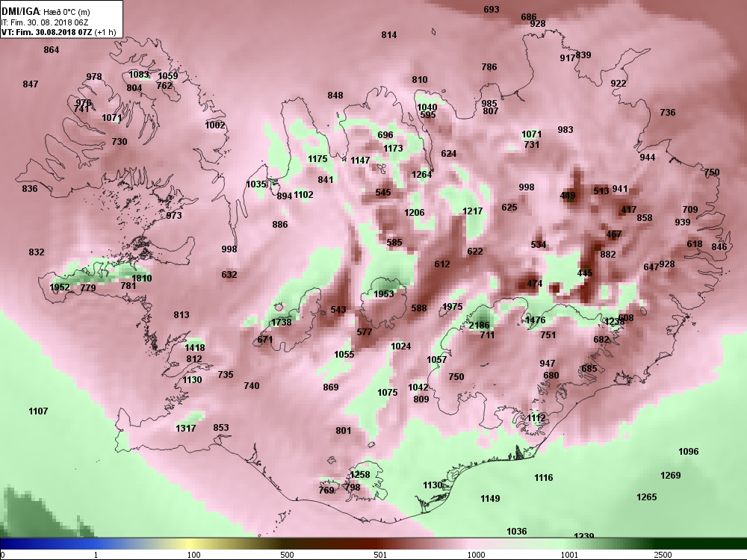Select the 769 value
747x560 pixels.
coord(326,491)
